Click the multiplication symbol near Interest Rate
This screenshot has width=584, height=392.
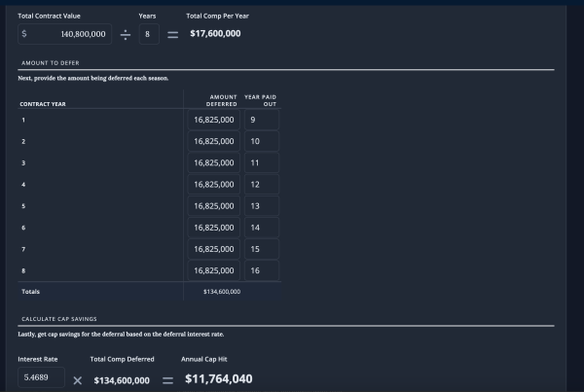pyautogui.click(x=78, y=379)
